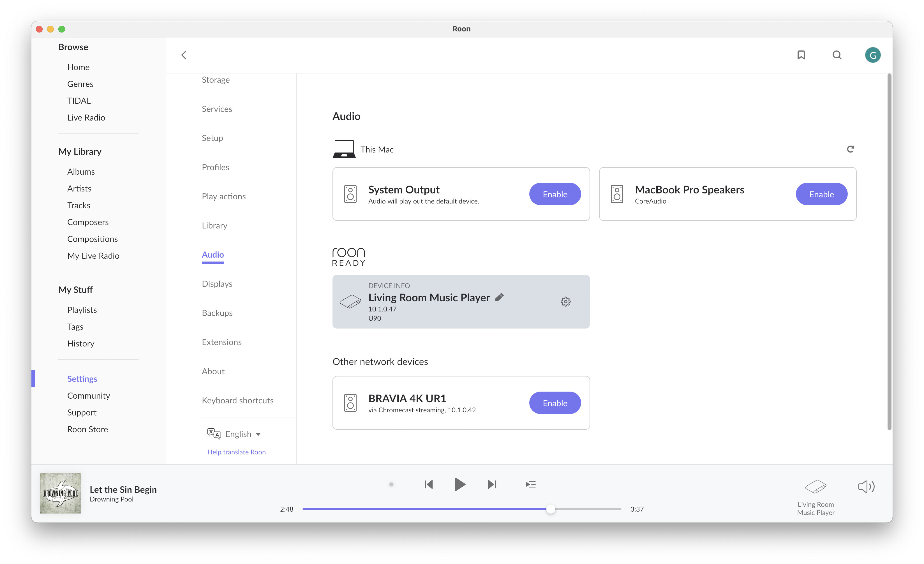Open Storage settings tab
The width and height of the screenshot is (924, 564).
pos(216,80)
